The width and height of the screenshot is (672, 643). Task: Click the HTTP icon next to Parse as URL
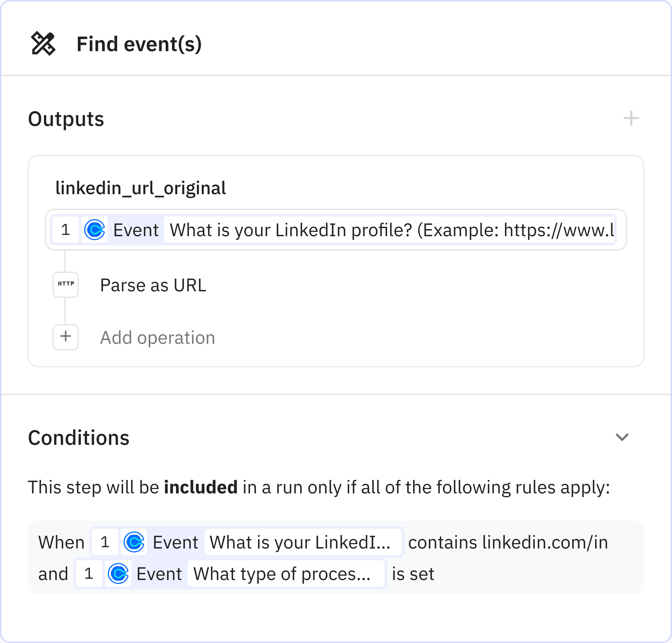(66, 284)
